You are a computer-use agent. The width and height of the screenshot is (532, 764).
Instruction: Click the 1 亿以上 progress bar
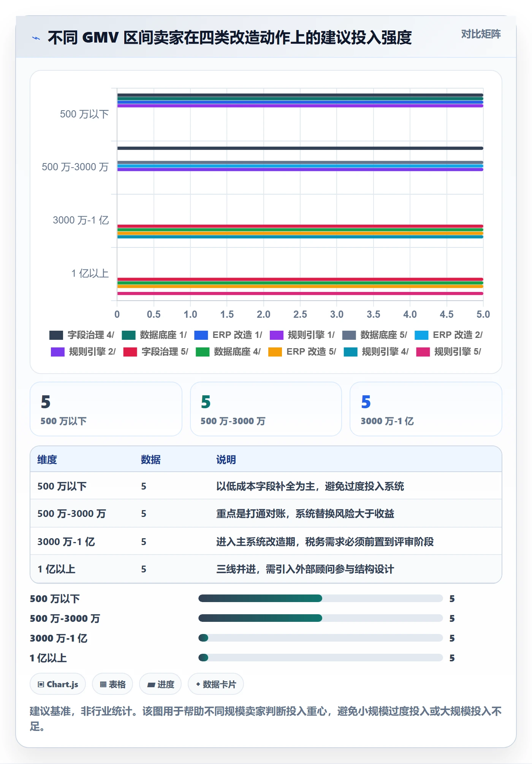(320, 658)
